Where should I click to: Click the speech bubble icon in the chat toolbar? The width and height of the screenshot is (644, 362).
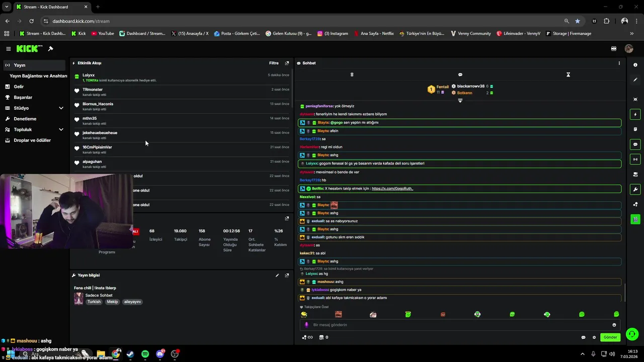[x=460, y=74]
